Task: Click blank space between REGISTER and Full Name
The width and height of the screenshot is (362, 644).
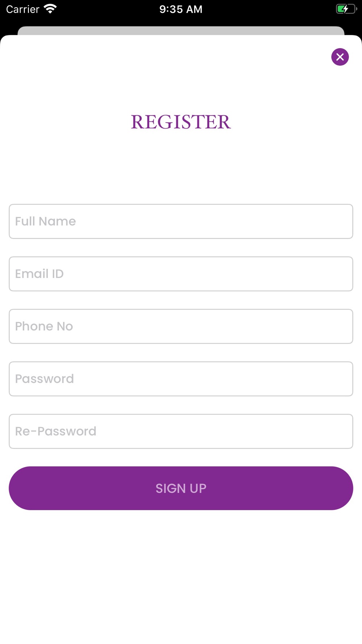Action: click(181, 167)
